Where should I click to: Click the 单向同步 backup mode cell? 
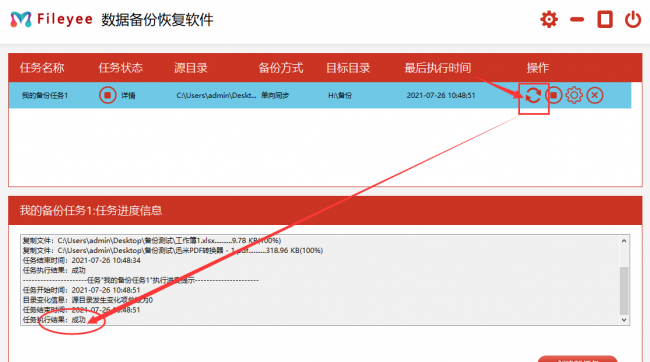click(275, 95)
